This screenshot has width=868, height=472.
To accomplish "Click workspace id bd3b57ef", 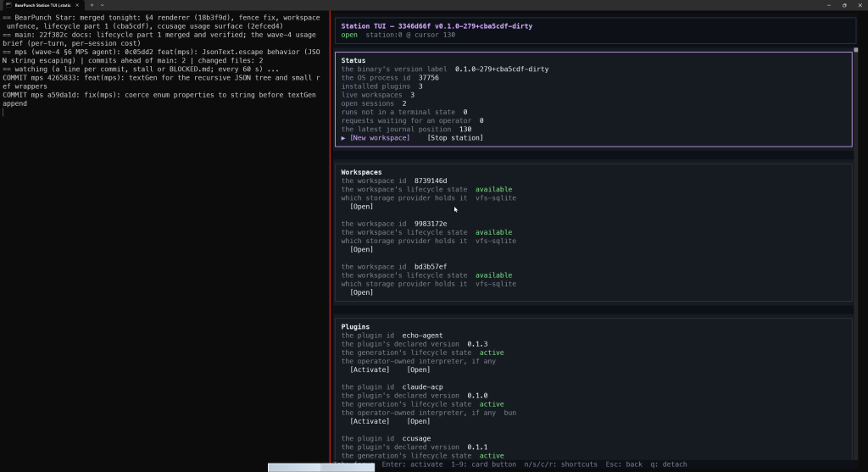I will coord(431,267).
